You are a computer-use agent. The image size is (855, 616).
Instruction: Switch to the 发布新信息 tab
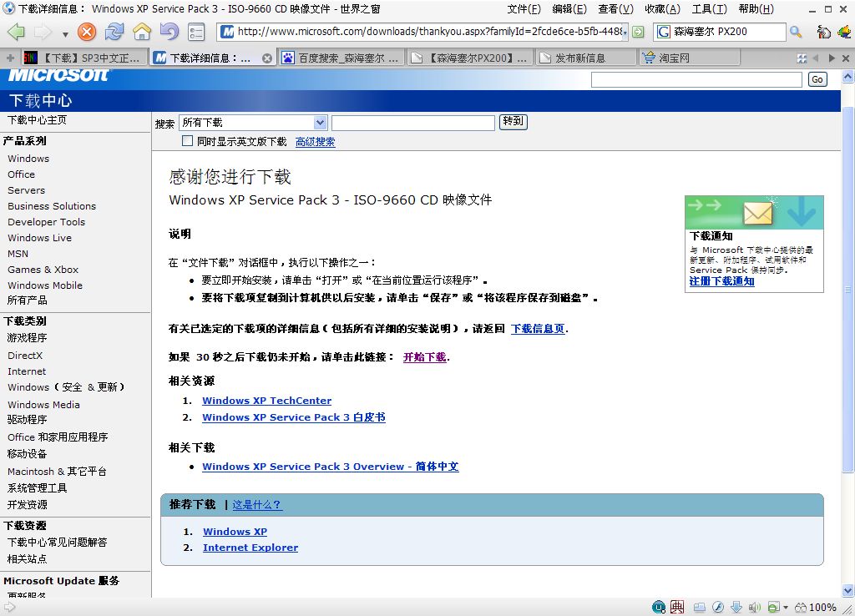pos(585,58)
